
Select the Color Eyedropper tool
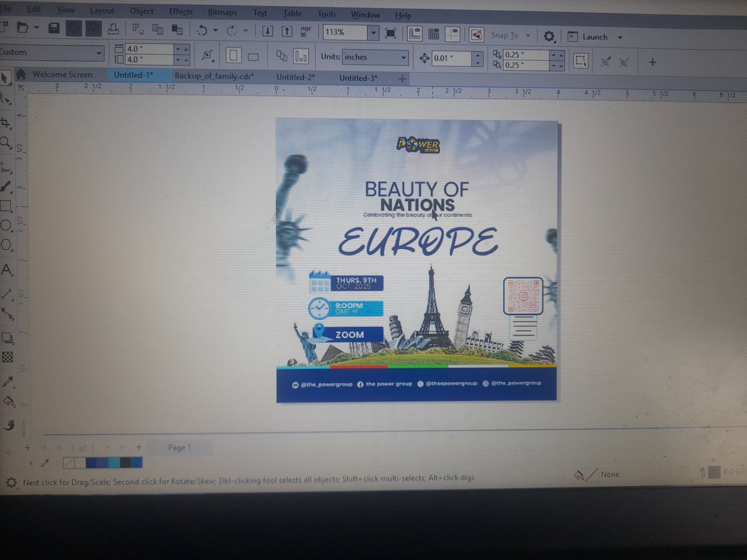click(x=7, y=382)
